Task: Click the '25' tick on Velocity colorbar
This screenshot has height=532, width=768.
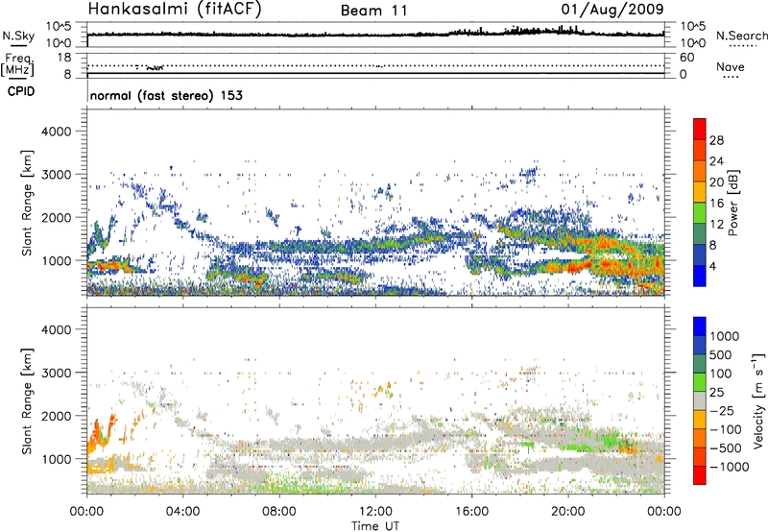Action: click(717, 393)
